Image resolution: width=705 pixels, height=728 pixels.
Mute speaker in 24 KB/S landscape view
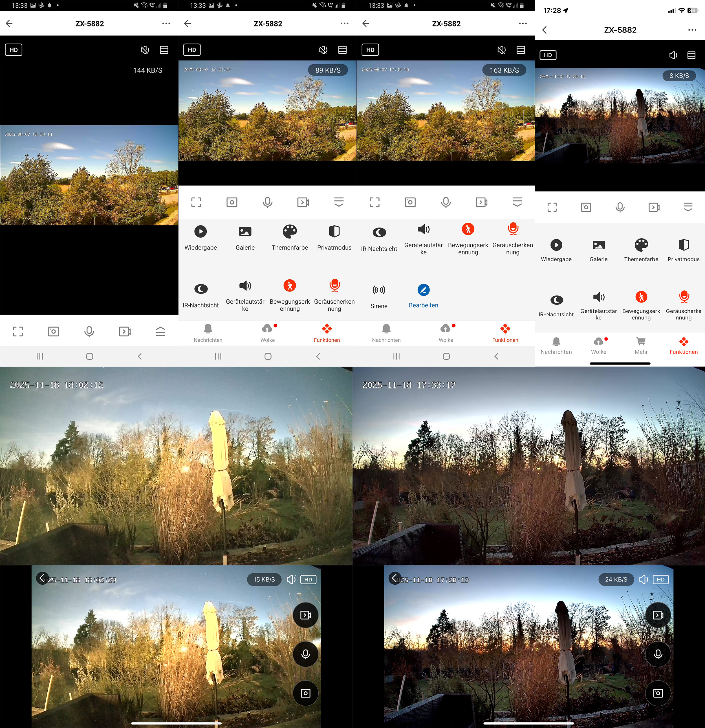tap(643, 579)
